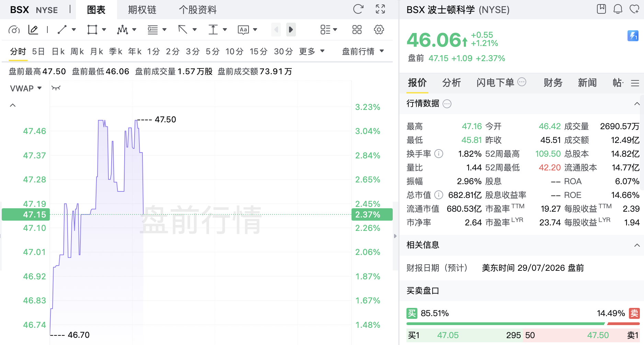Open the layout list dropdown arrow
The height and width of the screenshot is (345, 644).
335,30
